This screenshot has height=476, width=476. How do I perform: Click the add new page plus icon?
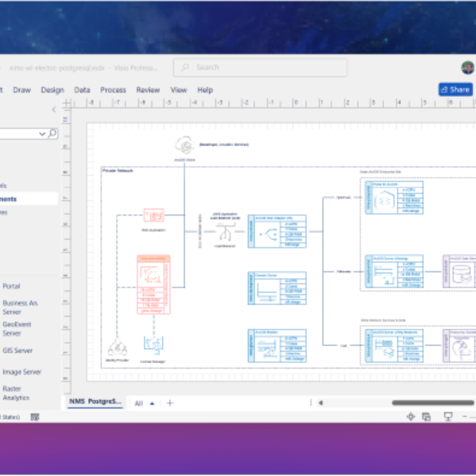click(170, 403)
